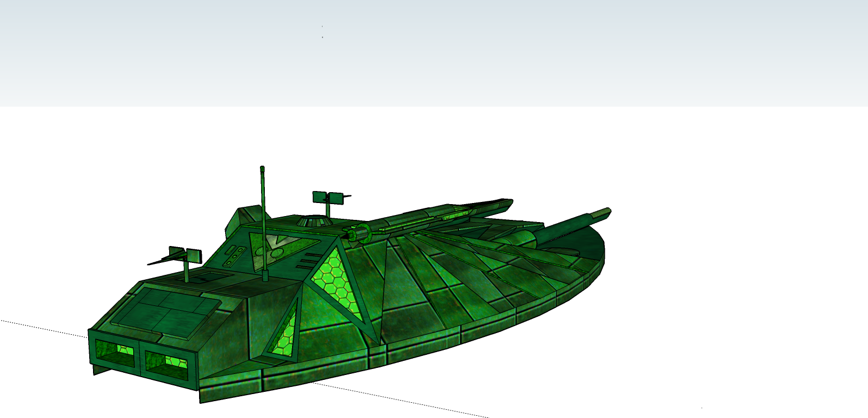868x418 pixels.
Task: Click the front right window opening
Action: (x=166, y=361)
